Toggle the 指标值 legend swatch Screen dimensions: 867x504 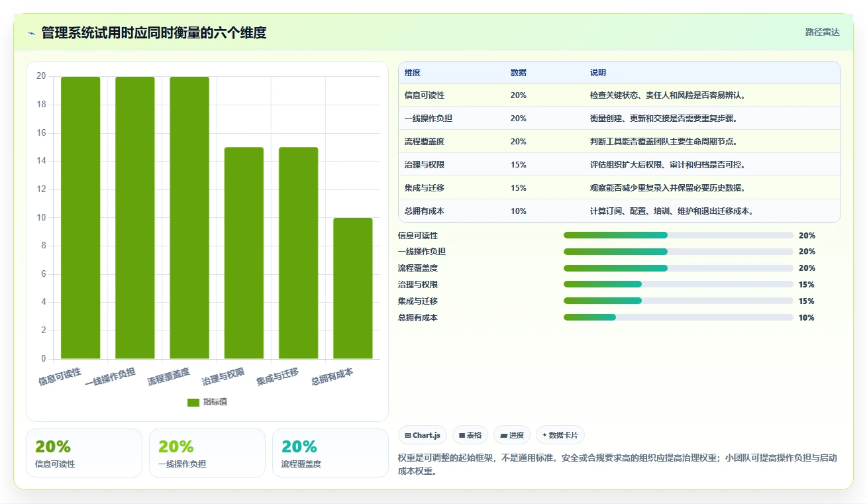193,402
